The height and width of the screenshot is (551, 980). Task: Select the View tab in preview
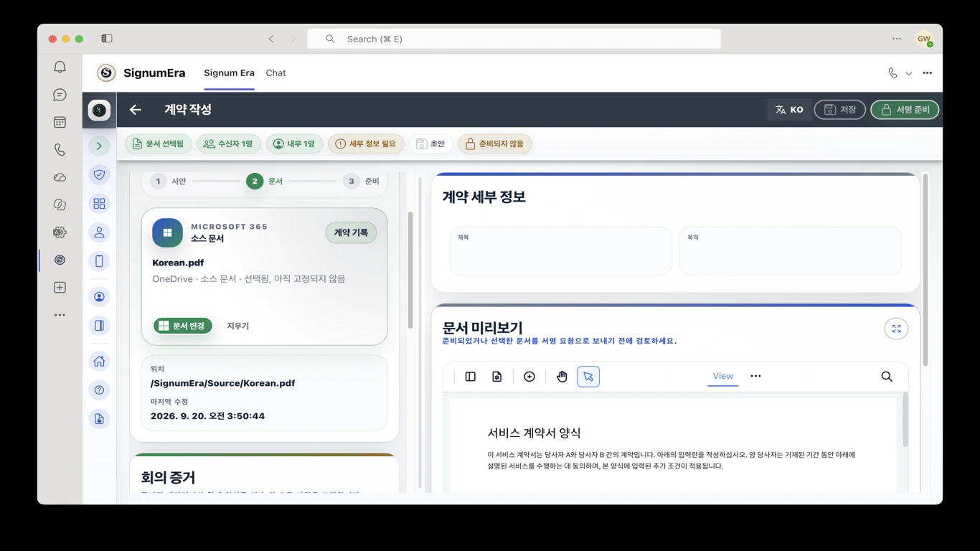click(x=722, y=377)
